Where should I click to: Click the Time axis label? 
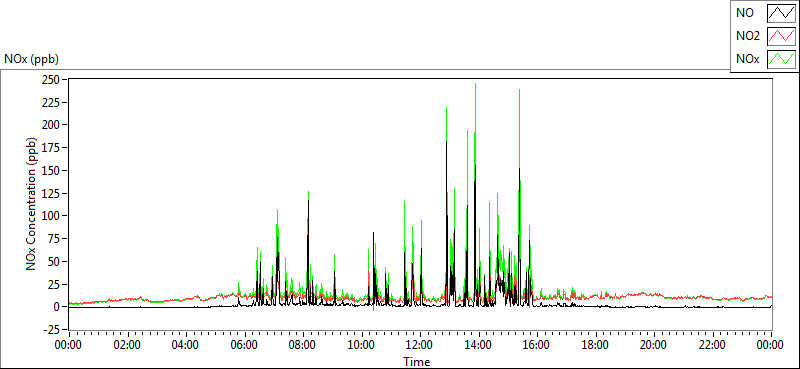click(417, 362)
